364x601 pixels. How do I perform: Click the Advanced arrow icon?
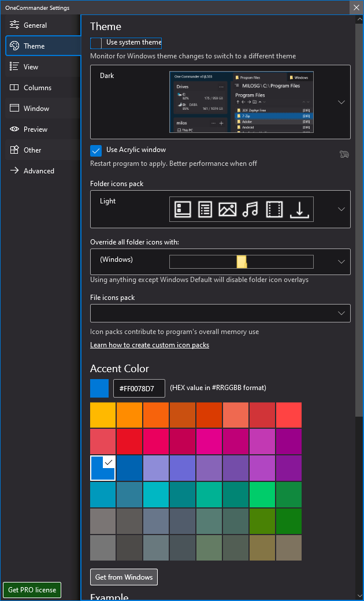pyautogui.click(x=14, y=170)
